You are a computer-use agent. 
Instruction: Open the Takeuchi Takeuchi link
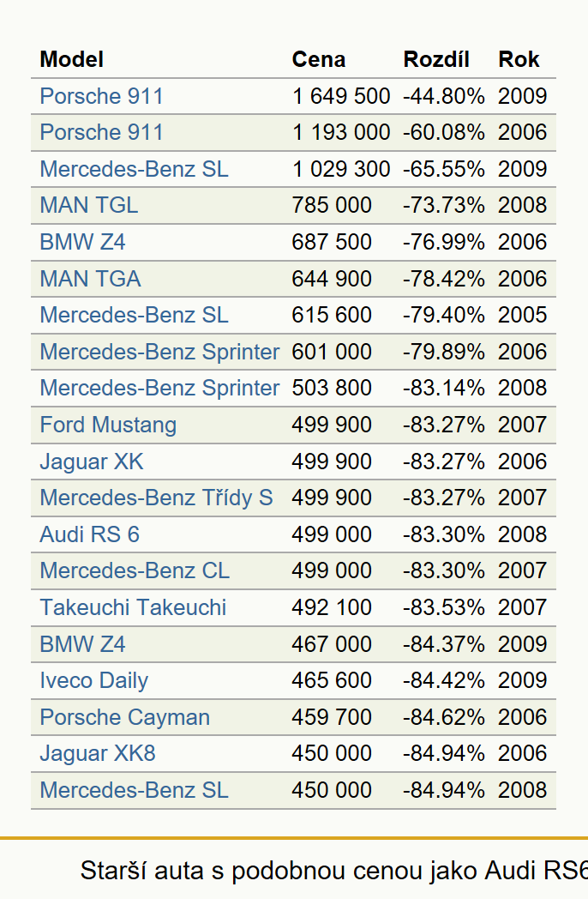coord(133,607)
